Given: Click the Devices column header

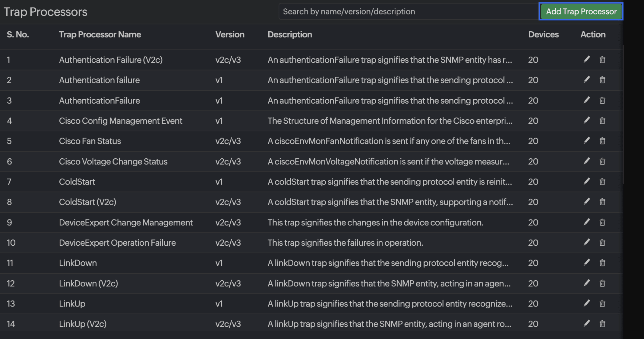Looking at the screenshot, I should 543,35.
